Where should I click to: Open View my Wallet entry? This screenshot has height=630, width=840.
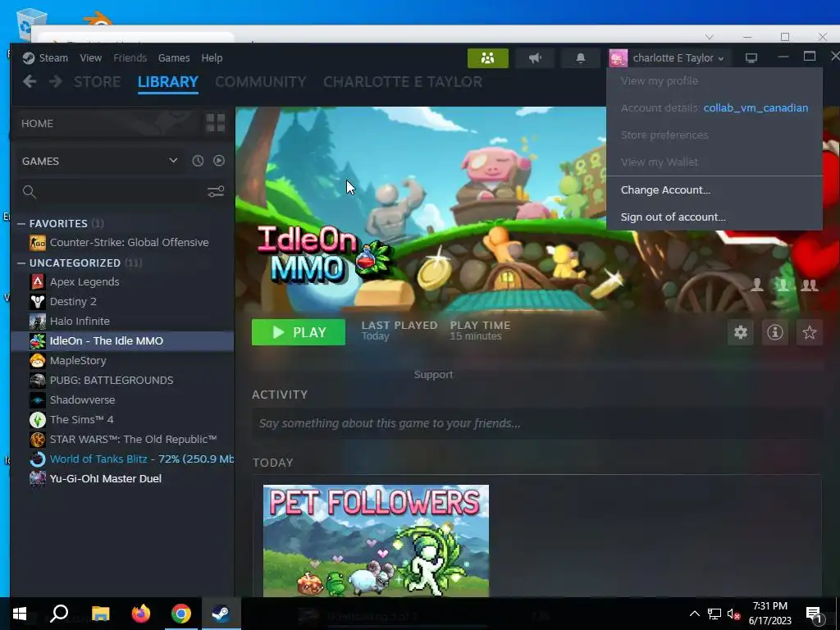[x=714, y=162]
